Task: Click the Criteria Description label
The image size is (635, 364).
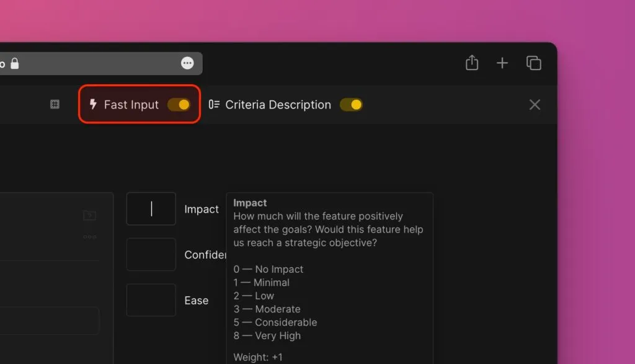Action: coord(278,105)
